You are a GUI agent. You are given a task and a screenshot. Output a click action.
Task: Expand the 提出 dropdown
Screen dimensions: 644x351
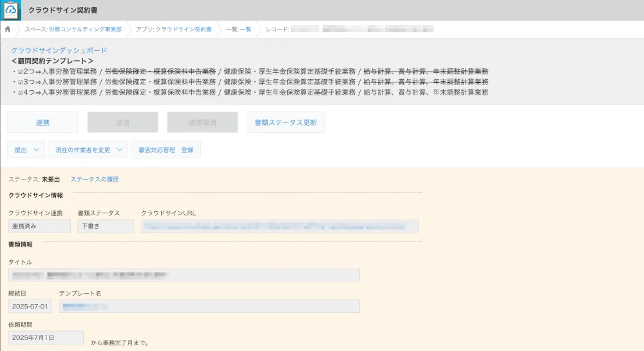tap(26, 150)
